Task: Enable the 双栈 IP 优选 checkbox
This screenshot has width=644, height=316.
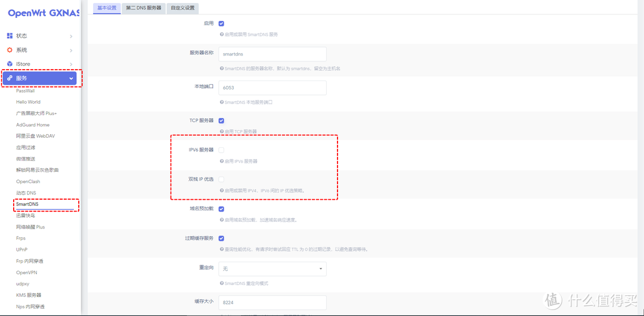Action: pos(221,179)
